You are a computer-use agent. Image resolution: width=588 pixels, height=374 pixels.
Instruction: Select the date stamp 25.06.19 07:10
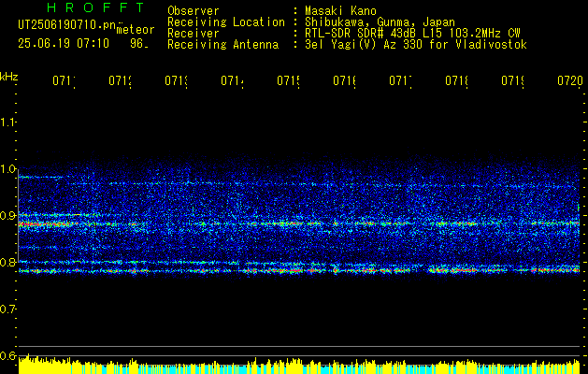64,44
